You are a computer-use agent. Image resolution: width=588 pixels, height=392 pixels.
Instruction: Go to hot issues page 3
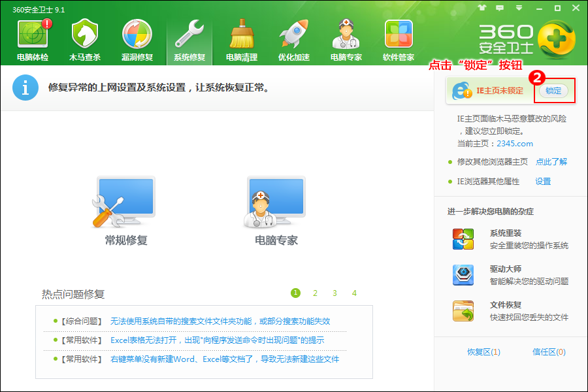tap(335, 293)
